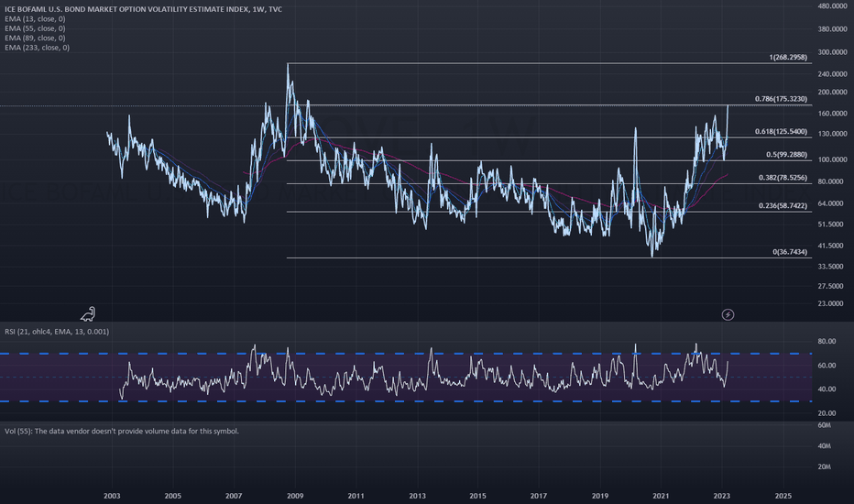The width and height of the screenshot is (854, 504).
Task: Click 2021 on the time axis
Action: [661, 496]
